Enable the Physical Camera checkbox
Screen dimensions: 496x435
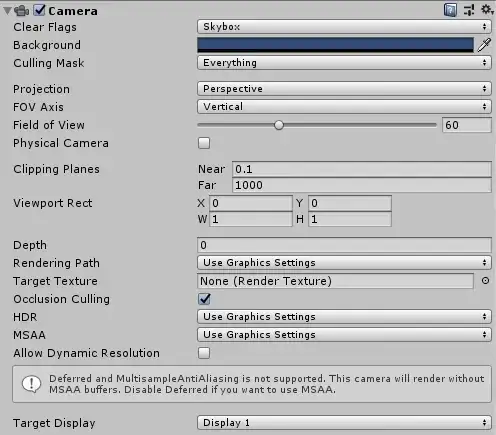tap(204, 143)
